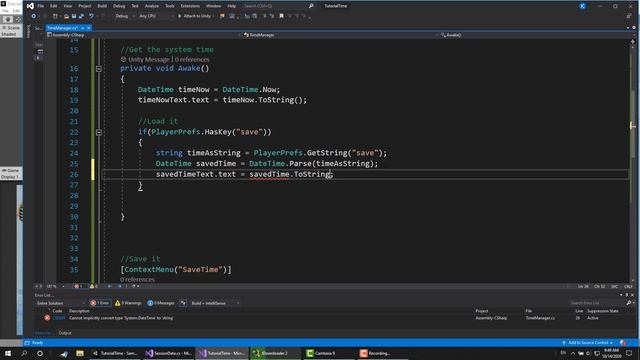Toggle the 1 Error filter button

pos(100,303)
